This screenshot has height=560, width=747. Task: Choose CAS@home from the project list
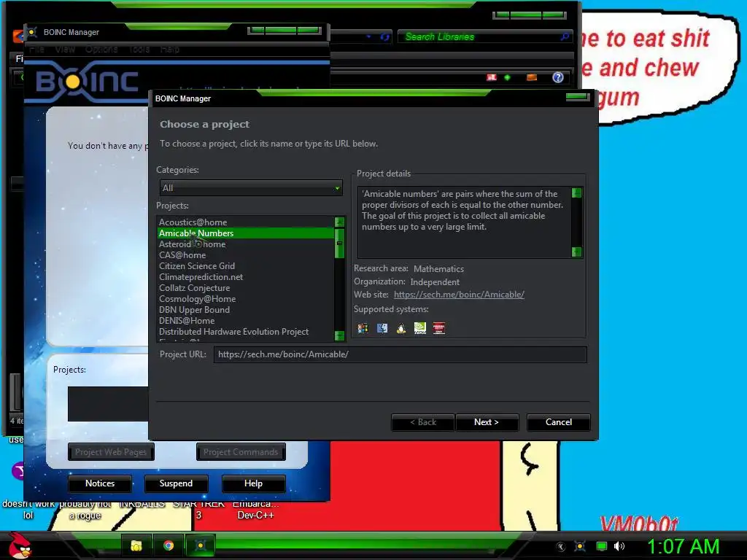click(x=245, y=254)
